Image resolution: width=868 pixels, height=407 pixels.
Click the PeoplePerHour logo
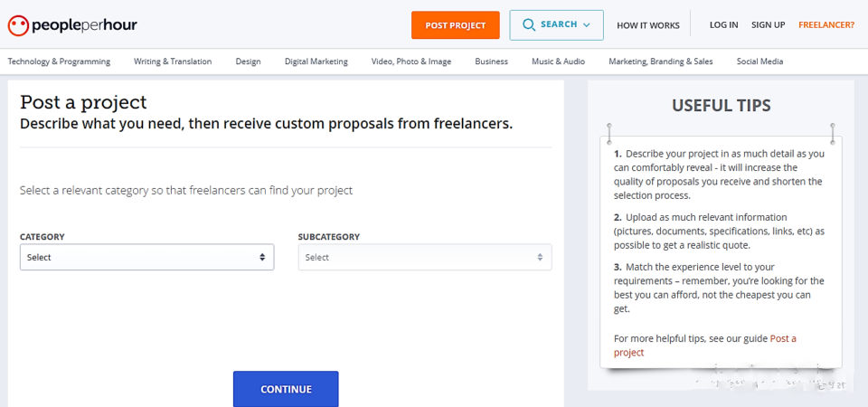click(72, 24)
